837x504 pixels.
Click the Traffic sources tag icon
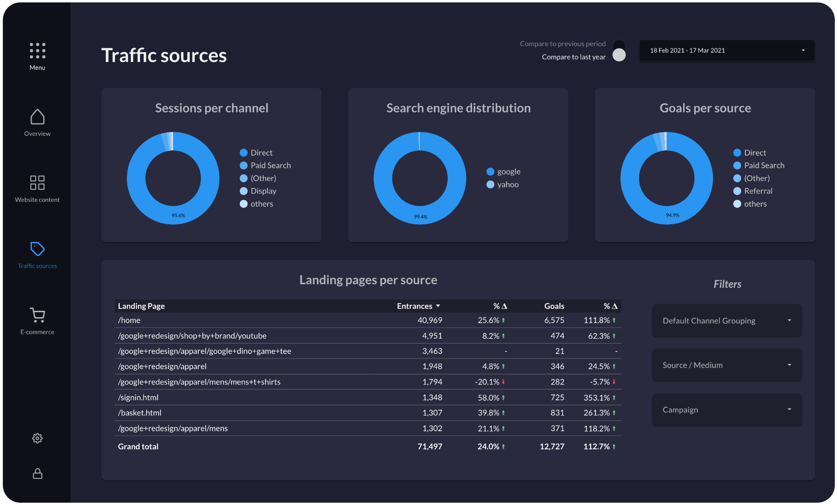pyautogui.click(x=37, y=249)
